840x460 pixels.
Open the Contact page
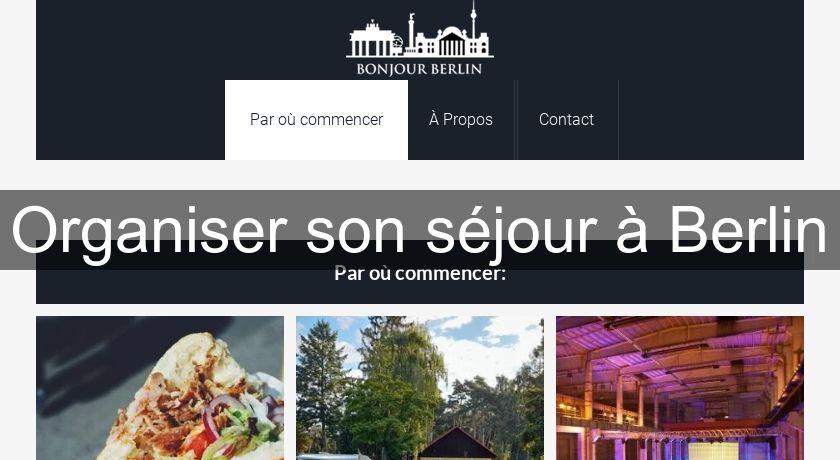click(566, 119)
